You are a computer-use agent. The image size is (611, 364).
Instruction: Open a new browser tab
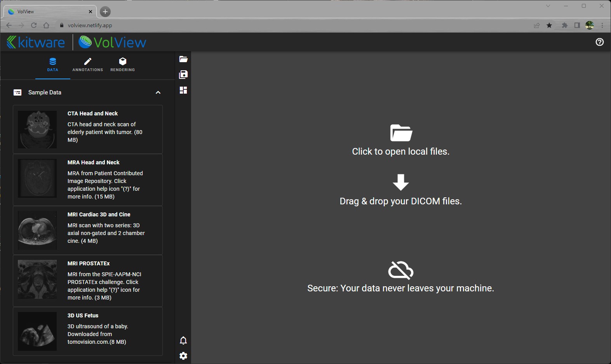click(105, 12)
